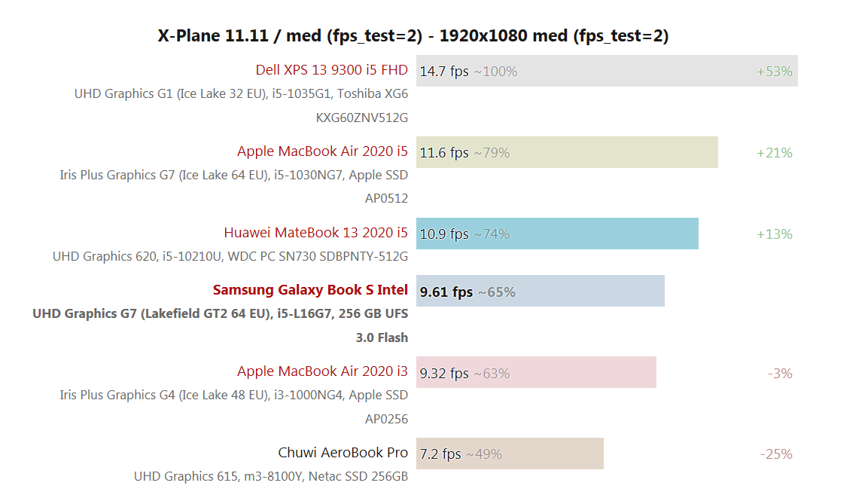Click the -25% difference label
868x504 pixels.
(776, 454)
